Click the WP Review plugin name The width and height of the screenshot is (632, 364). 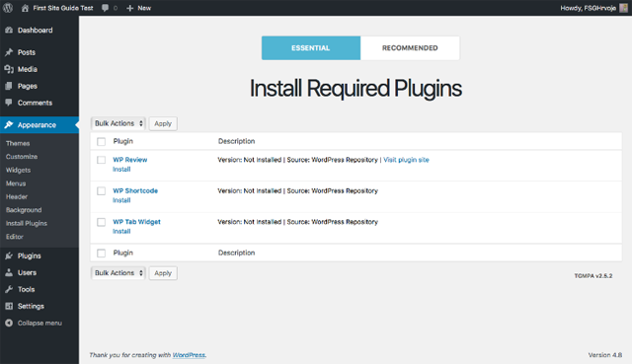point(129,160)
